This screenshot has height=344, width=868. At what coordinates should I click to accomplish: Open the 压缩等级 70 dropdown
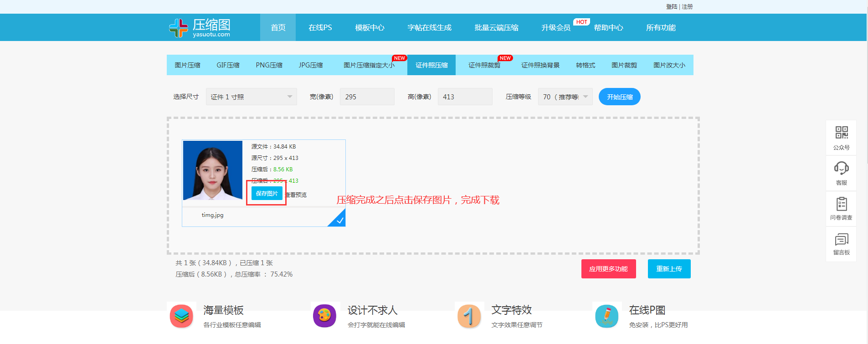(565, 97)
